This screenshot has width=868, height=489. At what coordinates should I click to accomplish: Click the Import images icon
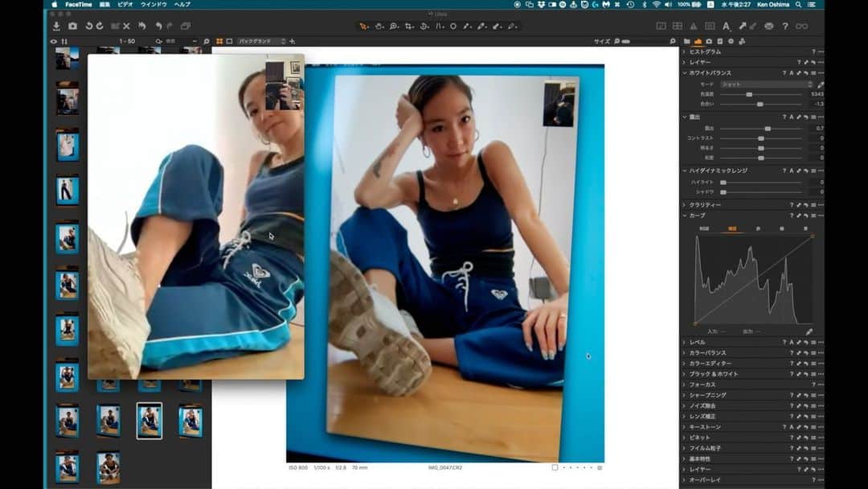(56, 26)
